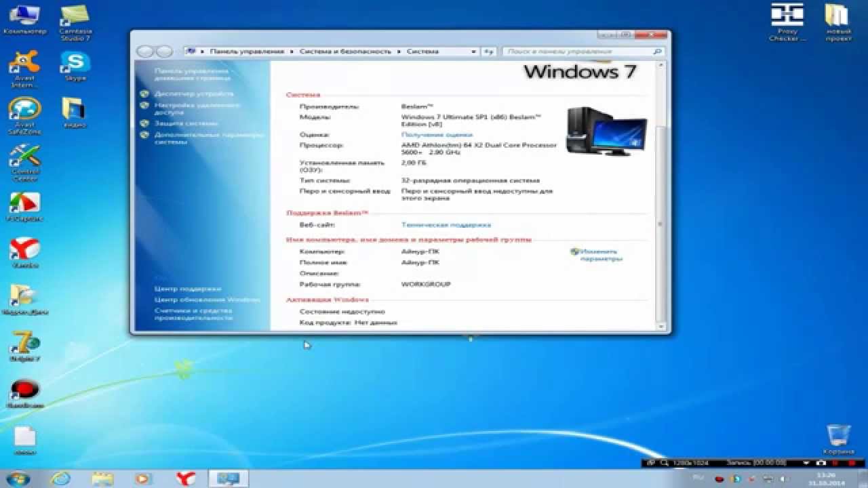
Task: Launch FSCapture from the desktop
Action: click(x=24, y=207)
